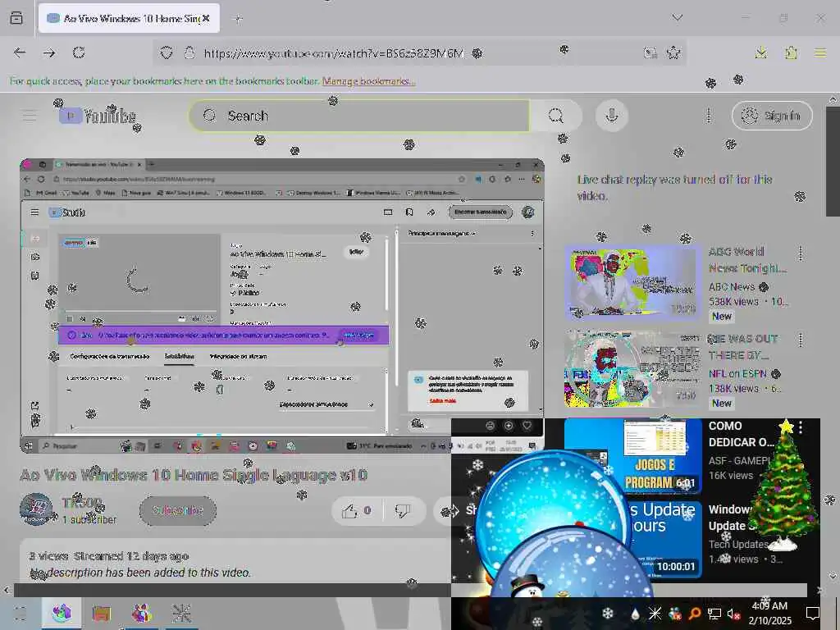Subscribe to the channel
840x630 pixels.
point(178,510)
